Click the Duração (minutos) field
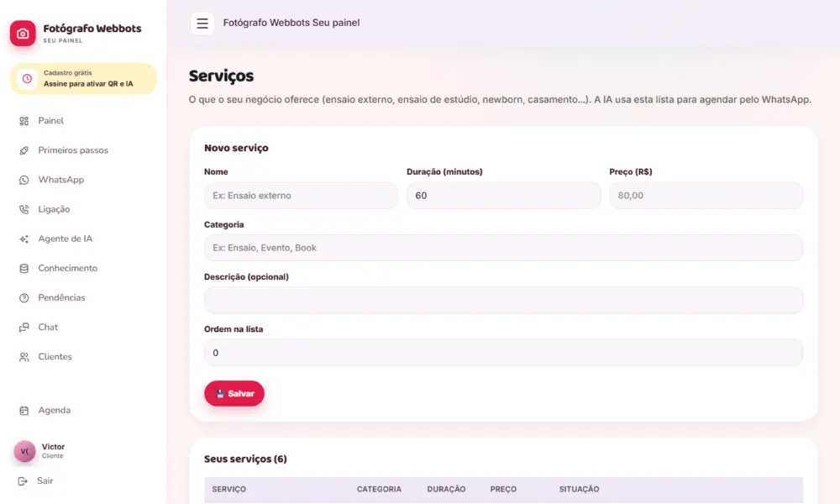The width and height of the screenshot is (840, 504). 503,196
